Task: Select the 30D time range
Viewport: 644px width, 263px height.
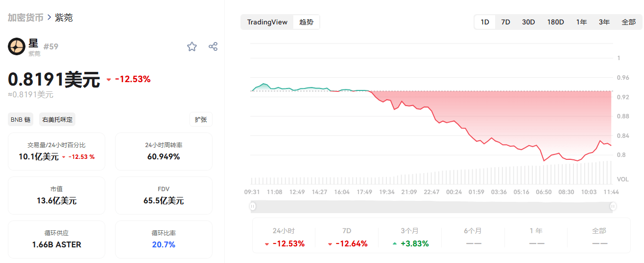Action: tap(528, 22)
